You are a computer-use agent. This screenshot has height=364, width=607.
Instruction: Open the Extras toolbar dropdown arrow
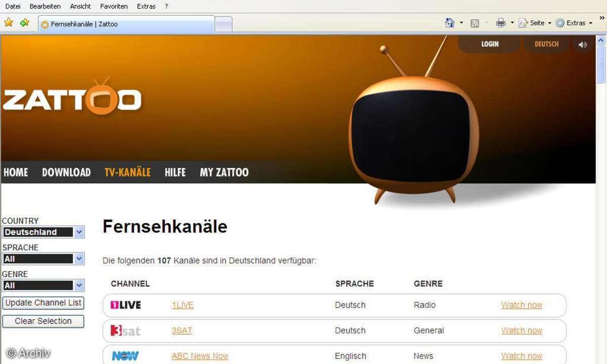click(x=590, y=23)
